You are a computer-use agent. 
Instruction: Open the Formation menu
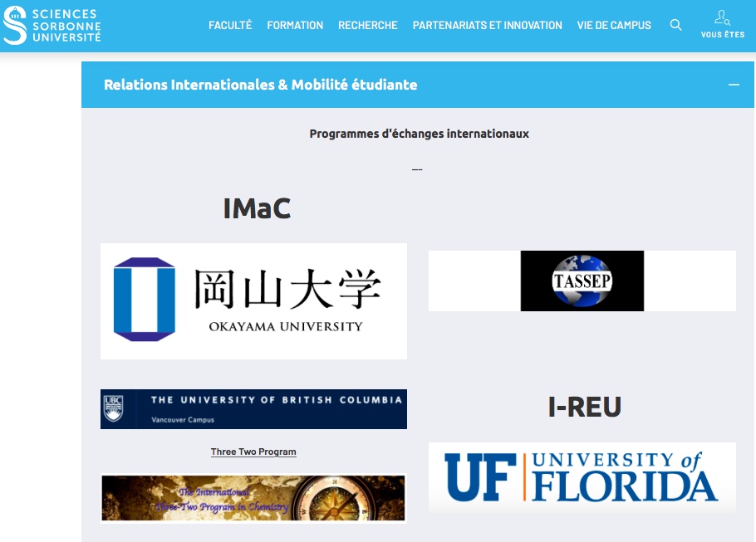click(x=295, y=26)
